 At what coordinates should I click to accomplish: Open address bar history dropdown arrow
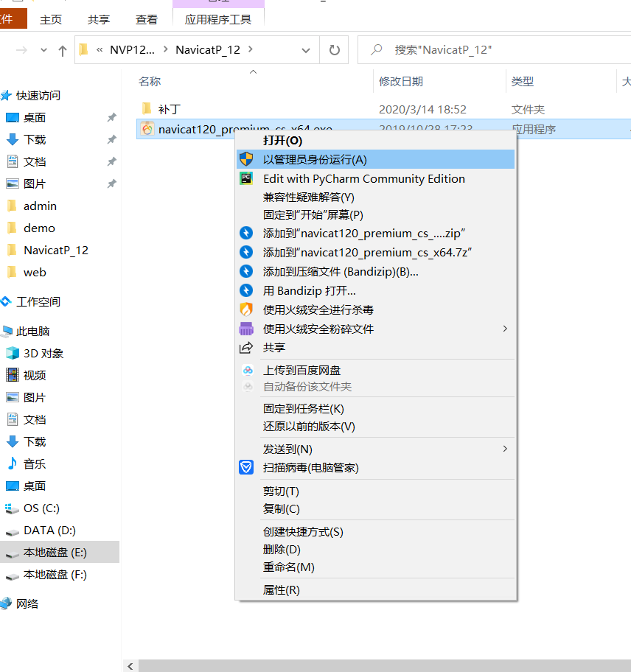coord(306,51)
